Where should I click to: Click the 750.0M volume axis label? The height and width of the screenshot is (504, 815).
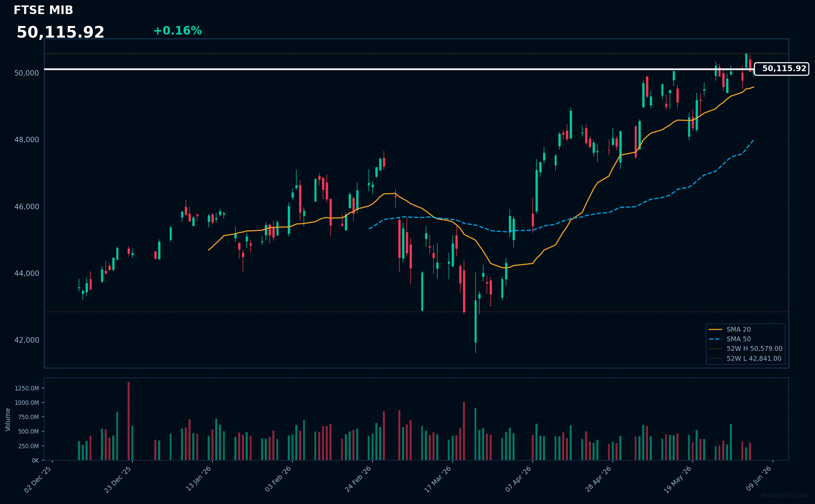point(28,417)
